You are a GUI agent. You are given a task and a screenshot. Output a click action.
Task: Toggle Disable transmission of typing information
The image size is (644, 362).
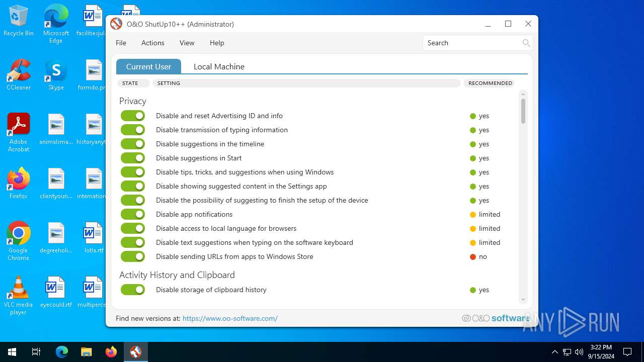click(x=133, y=130)
